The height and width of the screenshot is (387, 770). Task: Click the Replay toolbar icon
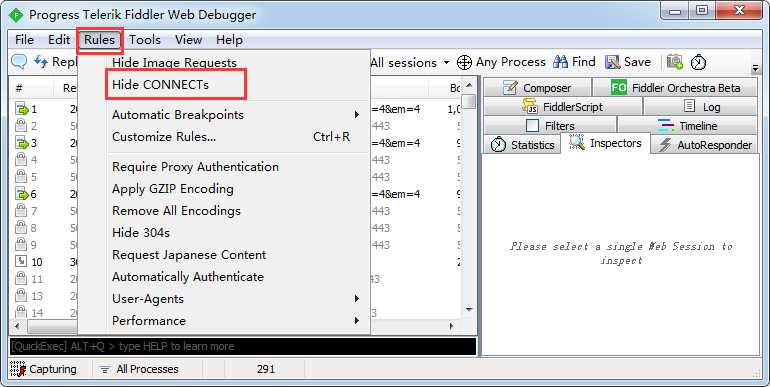[40, 62]
